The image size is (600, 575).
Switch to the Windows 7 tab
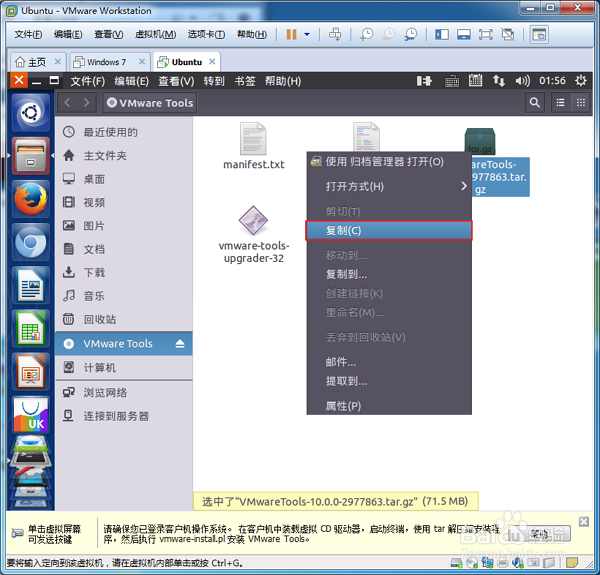pos(109,62)
